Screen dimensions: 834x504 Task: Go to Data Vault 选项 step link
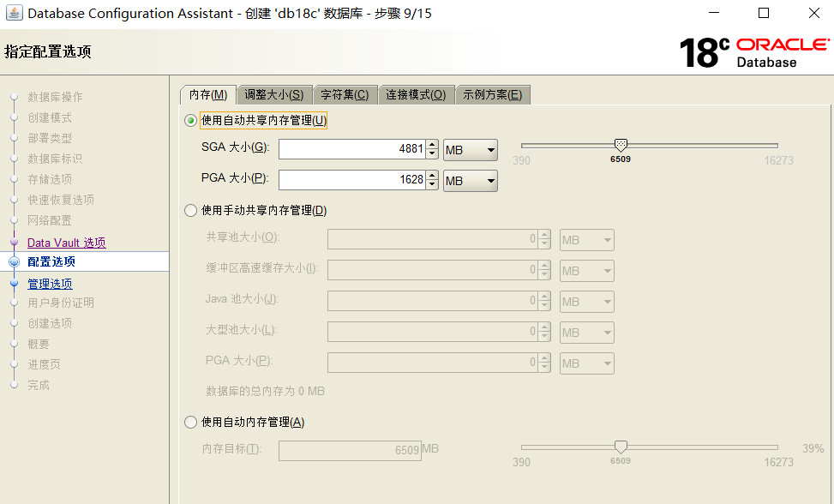[x=66, y=243]
